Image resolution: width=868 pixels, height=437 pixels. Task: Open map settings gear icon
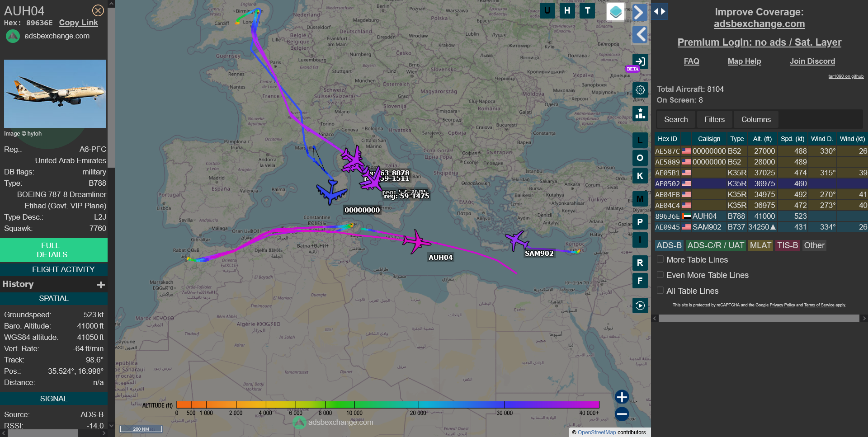click(640, 90)
